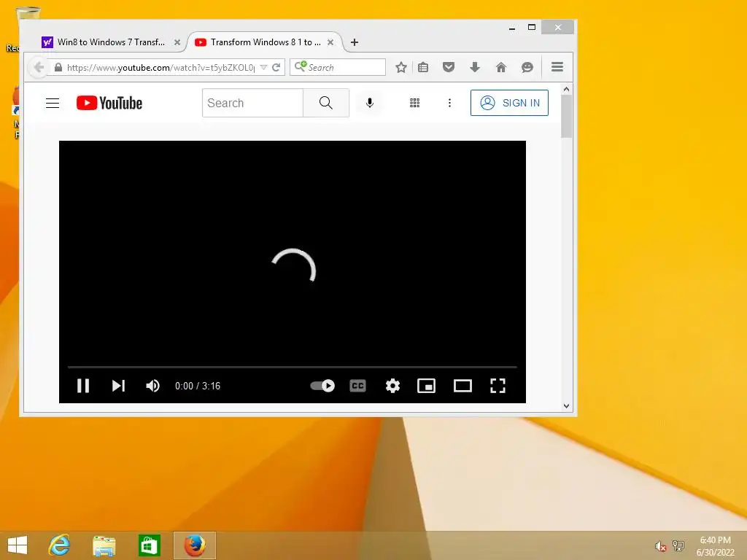Viewport: 747px width, 560px height.
Task: Click the video progress bar
Action: [x=293, y=367]
